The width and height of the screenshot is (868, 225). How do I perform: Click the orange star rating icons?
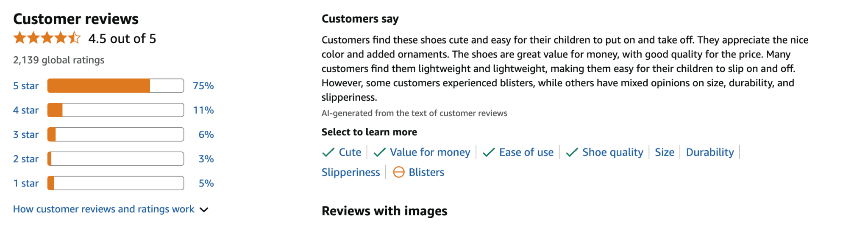pyautogui.click(x=47, y=38)
